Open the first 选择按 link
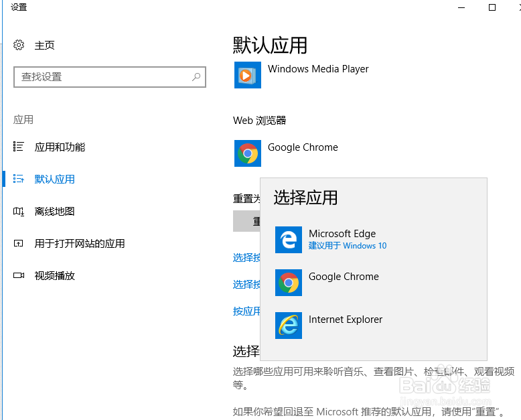Screen dimensions: 521x420 246,257
